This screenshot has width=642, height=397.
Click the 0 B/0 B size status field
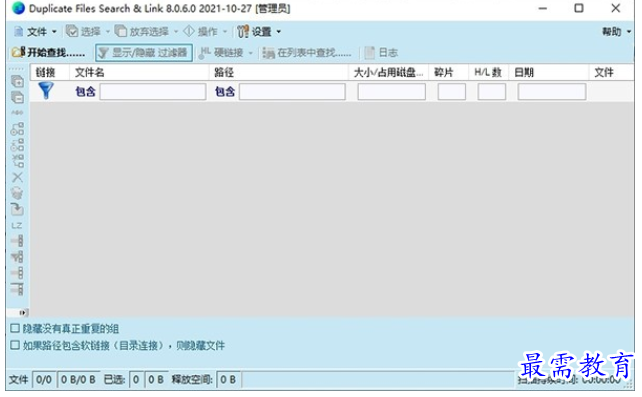click(x=78, y=379)
